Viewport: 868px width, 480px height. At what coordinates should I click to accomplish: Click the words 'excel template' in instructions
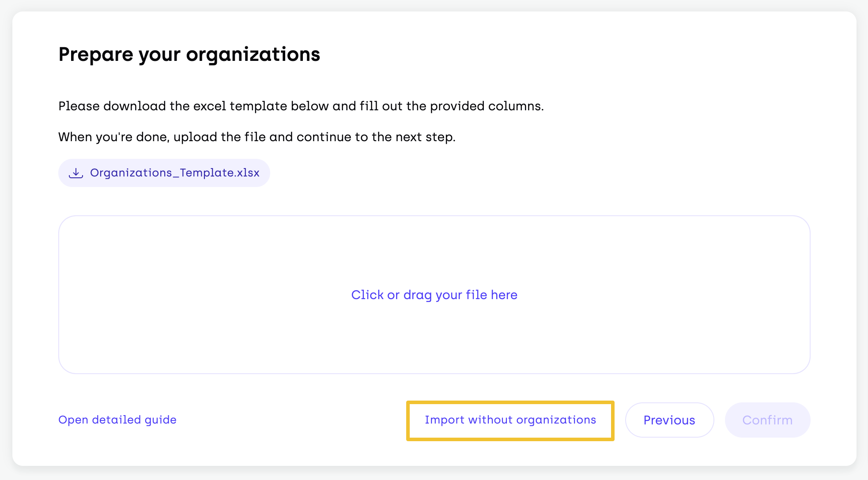(240, 106)
